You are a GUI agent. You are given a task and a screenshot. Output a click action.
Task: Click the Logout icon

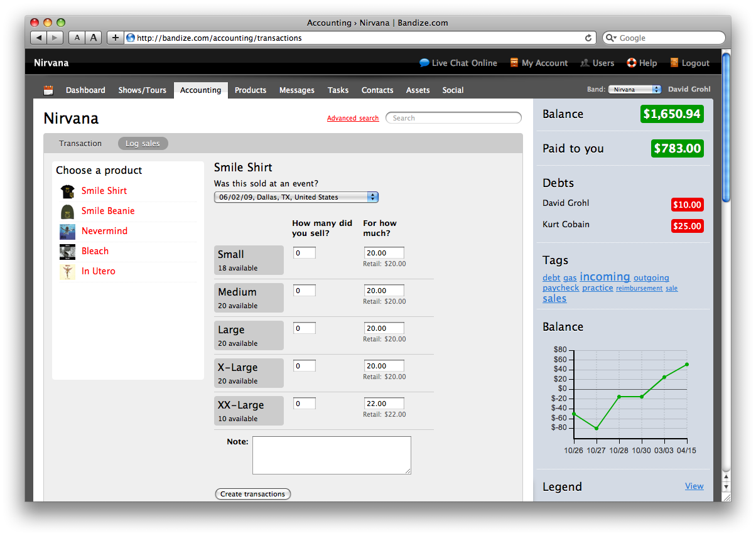click(674, 63)
